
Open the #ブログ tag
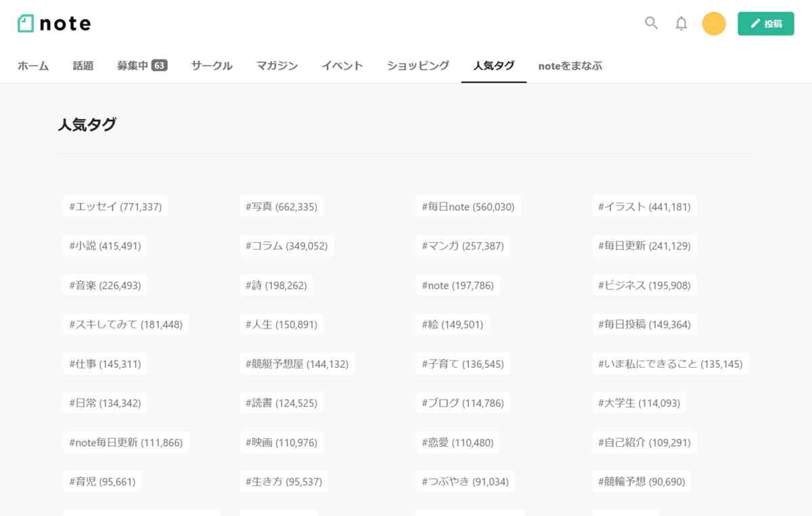tap(463, 403)
